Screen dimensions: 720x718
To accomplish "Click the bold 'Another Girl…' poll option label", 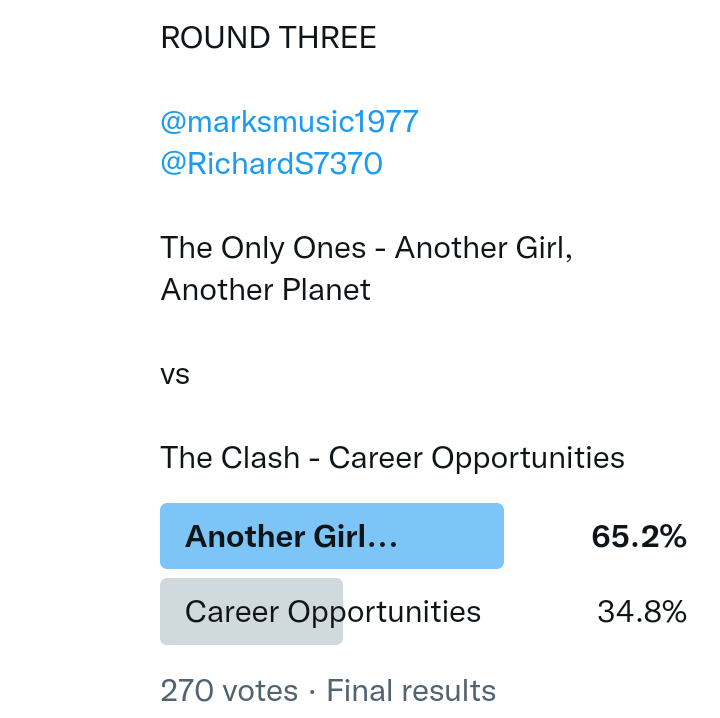I will tap(291, 537).
